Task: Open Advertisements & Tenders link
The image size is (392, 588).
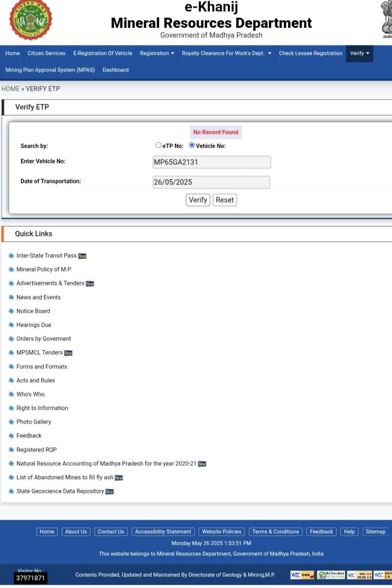Action: point(50,283)
